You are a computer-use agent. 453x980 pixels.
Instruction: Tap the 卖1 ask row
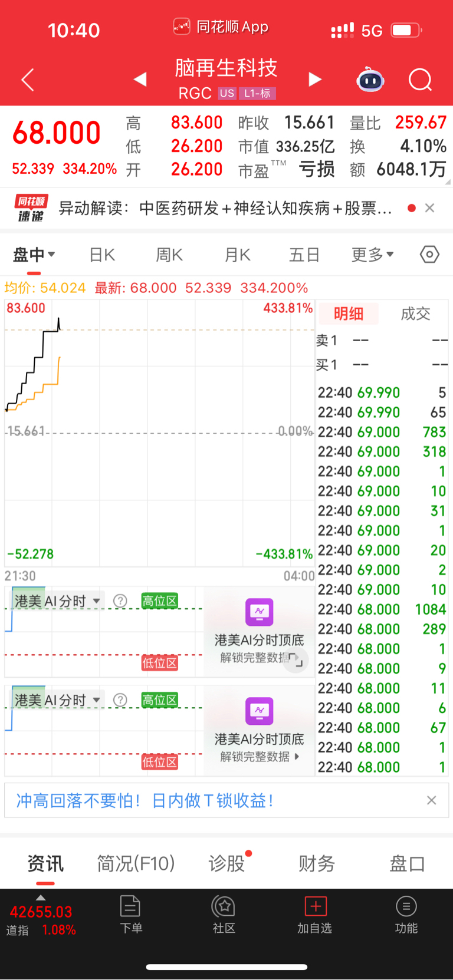[382, 340]
